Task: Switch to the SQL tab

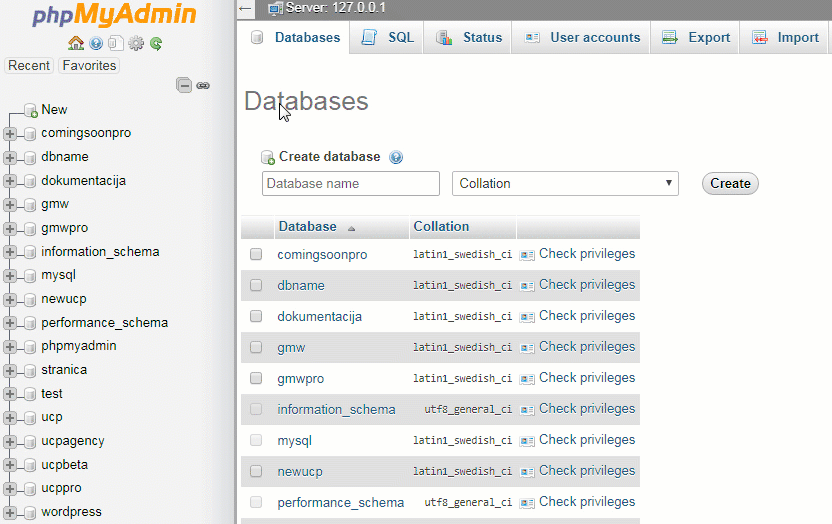Action: [x=388, y=38]
